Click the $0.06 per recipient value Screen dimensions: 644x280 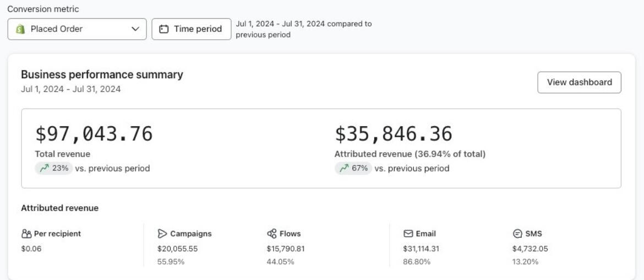[31, 249]
